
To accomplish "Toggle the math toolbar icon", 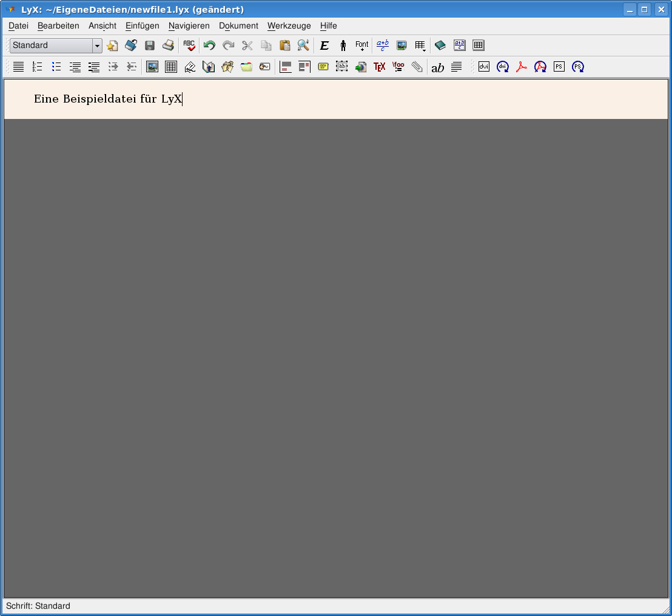I will point(460,45).
